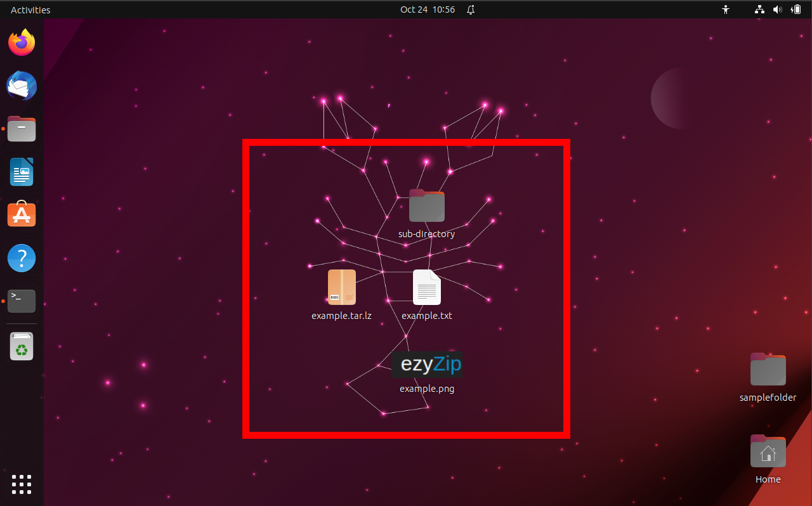Open the date and time menu
This screenshot has width=812, height=506.
[428, 10]
